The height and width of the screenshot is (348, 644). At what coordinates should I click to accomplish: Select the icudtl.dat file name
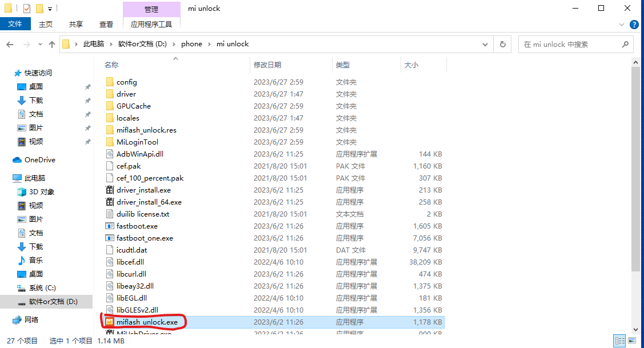[x=131, y=250]
